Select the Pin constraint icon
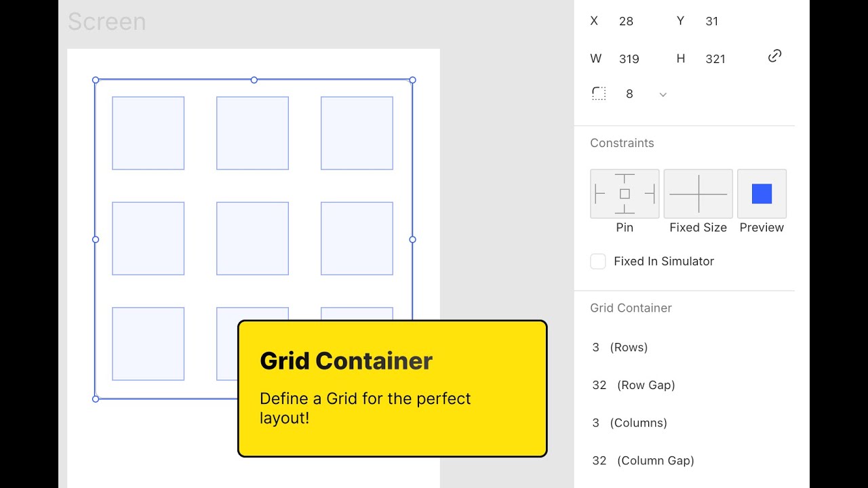 [x=624, y=193]
